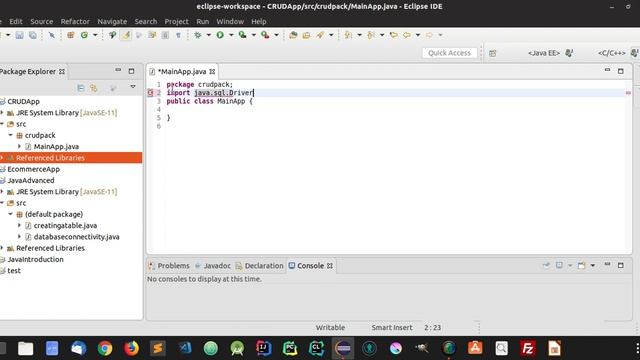Image resolution: width=640 pixels, height=360 pixels.
Task: Select the test project
Action: (x=13, y=271)
